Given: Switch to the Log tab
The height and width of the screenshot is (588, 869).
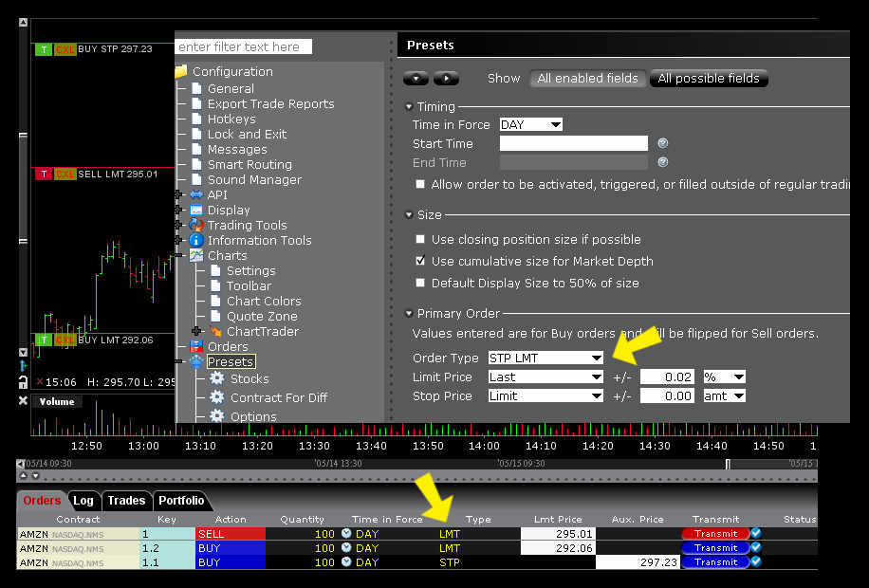Looking at the screenshot, I should click(83, 501).
